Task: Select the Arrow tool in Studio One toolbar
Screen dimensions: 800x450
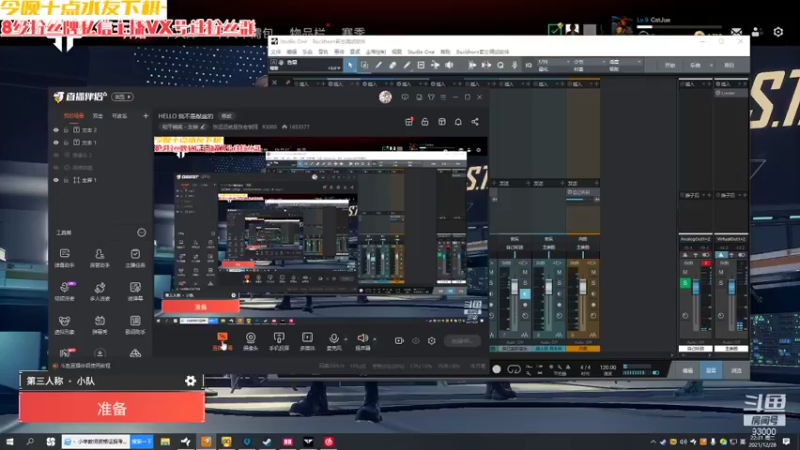Action: pos(350,65)
